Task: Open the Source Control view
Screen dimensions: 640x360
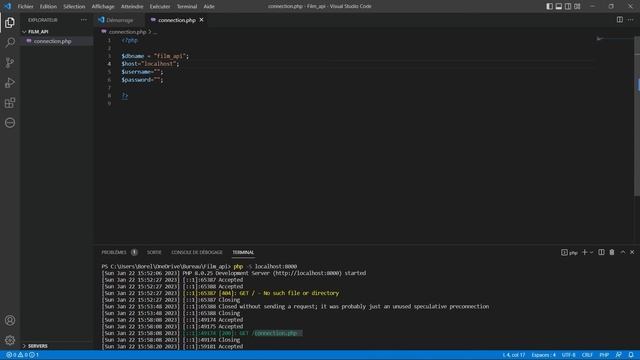Action: tap(10, 62)
